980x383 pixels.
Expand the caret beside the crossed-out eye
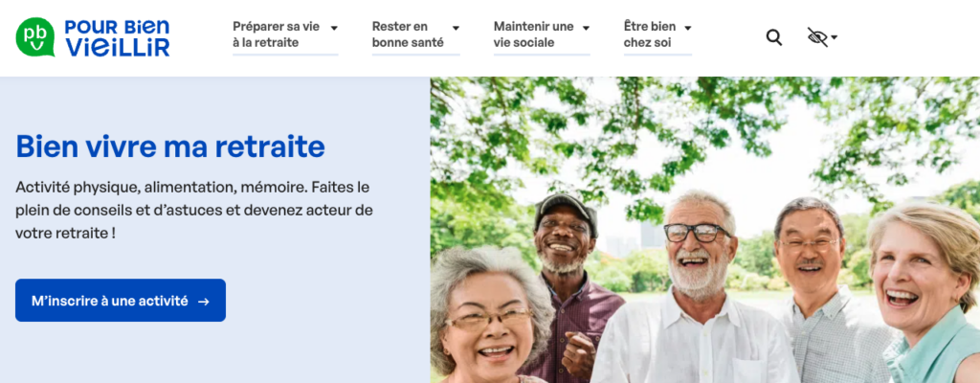[834, 37]
